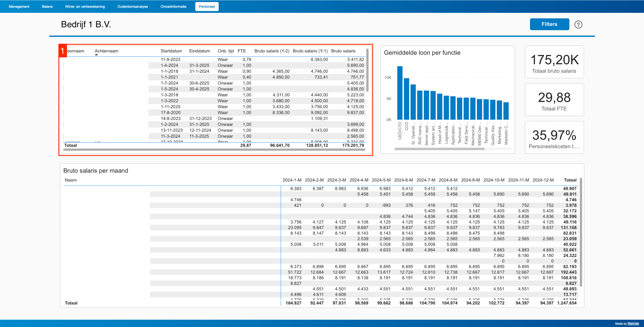Click the bar chart horizontal scrollbar
644x327 pixels.
(439, 149)
